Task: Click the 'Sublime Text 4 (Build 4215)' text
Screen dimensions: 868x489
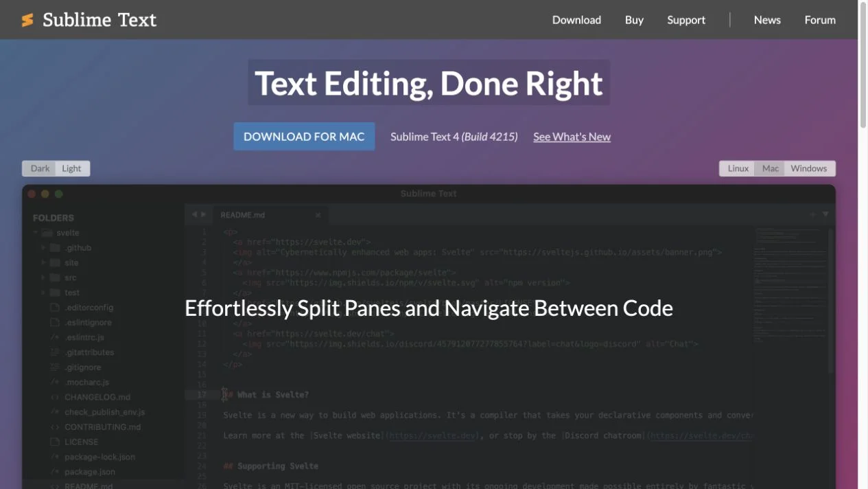Action: pos(454,137)
